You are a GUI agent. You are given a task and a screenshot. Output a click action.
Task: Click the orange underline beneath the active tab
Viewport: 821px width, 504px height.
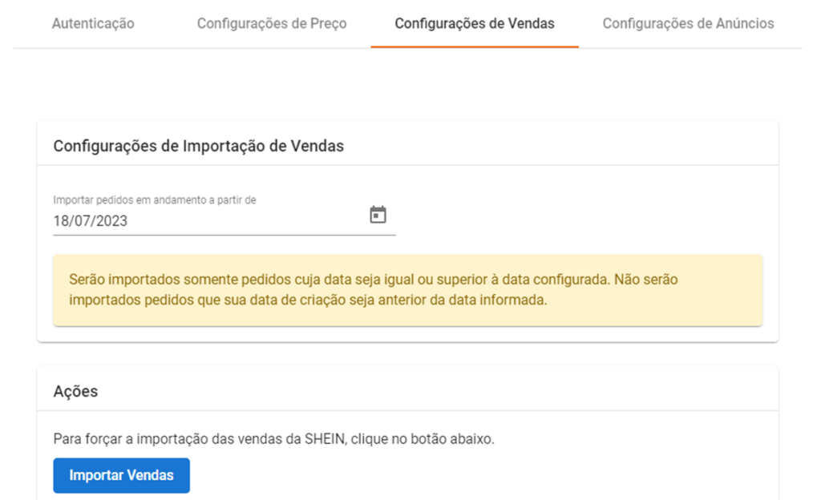tap(475, 46)
